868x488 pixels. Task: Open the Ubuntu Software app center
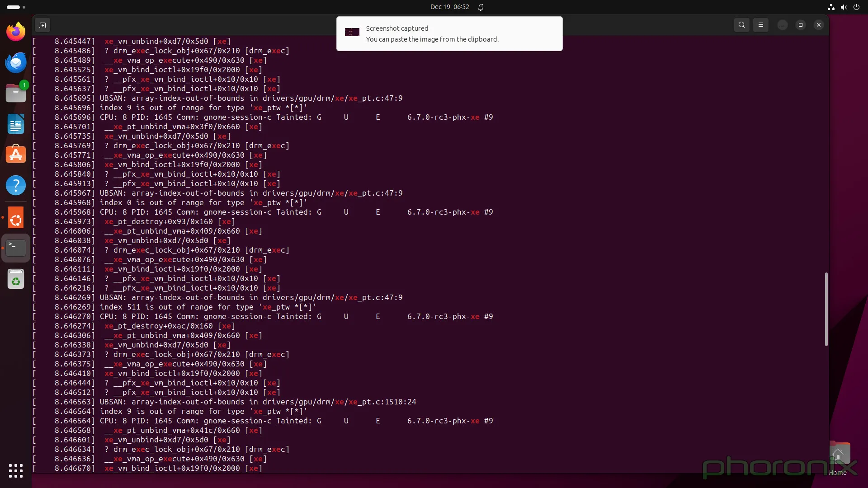[x=16, y=155]
